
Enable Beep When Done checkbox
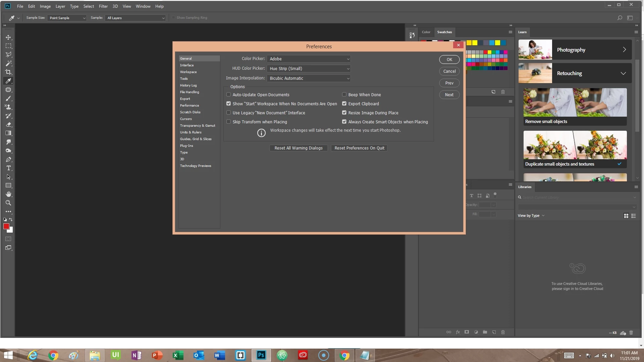click(344, 95)
